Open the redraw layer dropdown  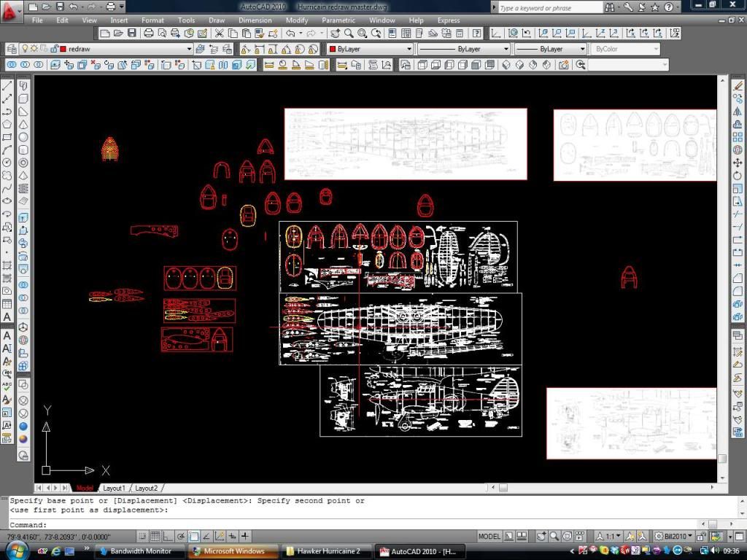(189, 49)
